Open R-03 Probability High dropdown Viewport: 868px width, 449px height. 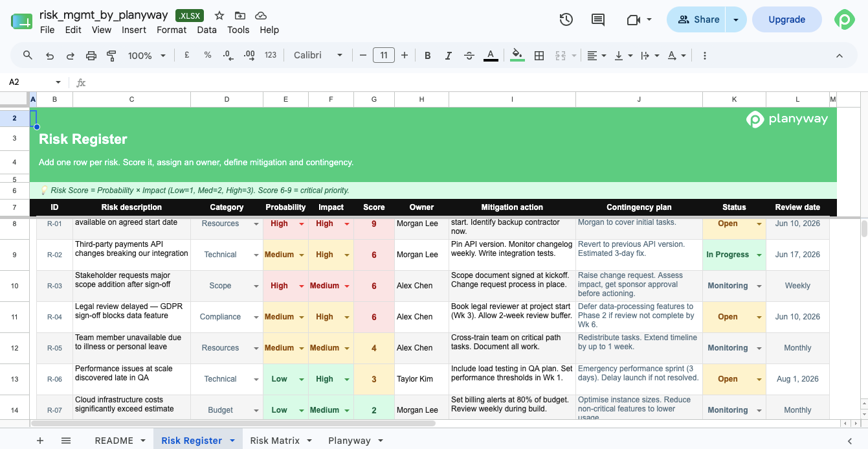tap(302, 286)
